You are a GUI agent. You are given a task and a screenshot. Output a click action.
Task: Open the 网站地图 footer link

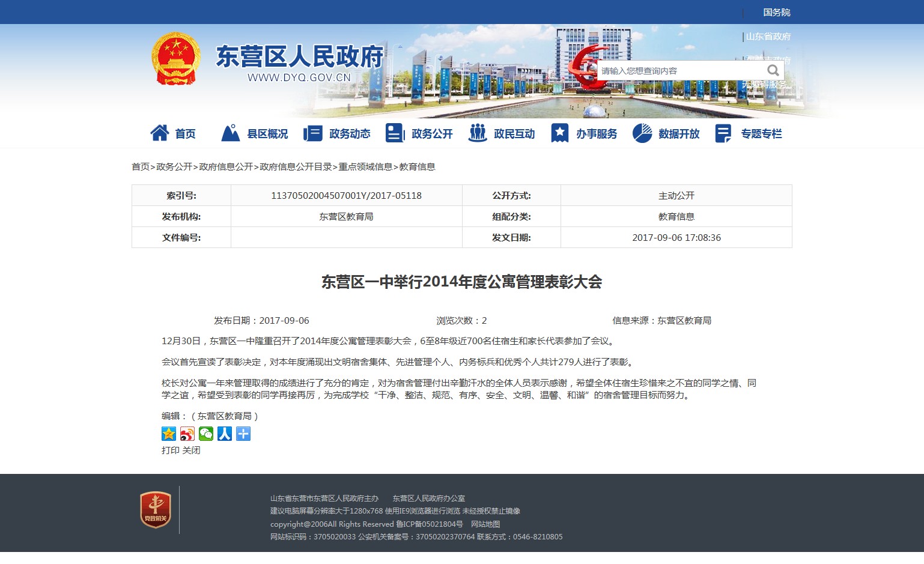tap(485, 524)
